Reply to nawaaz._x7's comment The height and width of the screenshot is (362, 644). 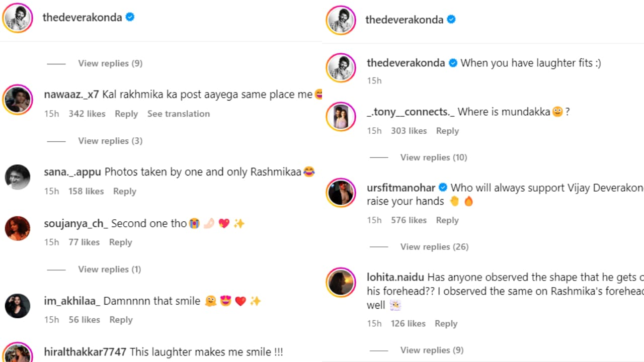click(x=126, y=114)
